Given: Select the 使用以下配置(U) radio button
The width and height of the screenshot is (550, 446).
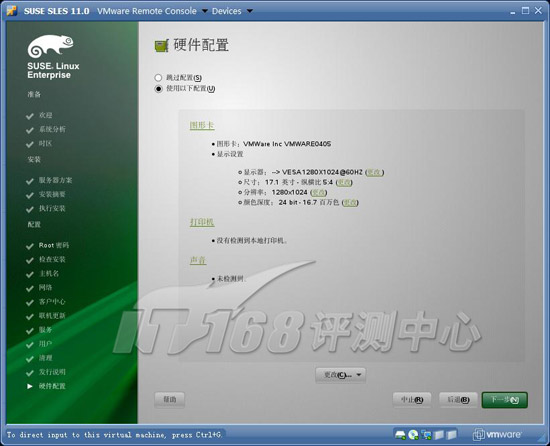Looking at the screenshot, I should click(158, 89).
